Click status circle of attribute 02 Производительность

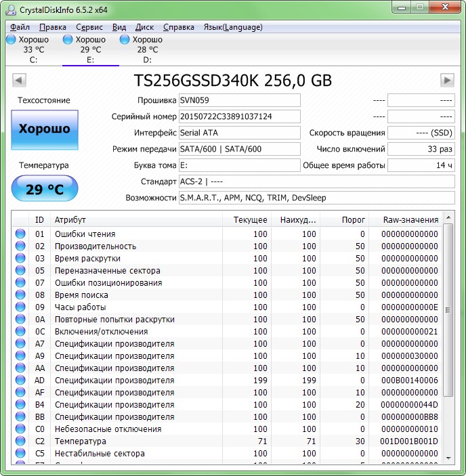tap(20, 246)
